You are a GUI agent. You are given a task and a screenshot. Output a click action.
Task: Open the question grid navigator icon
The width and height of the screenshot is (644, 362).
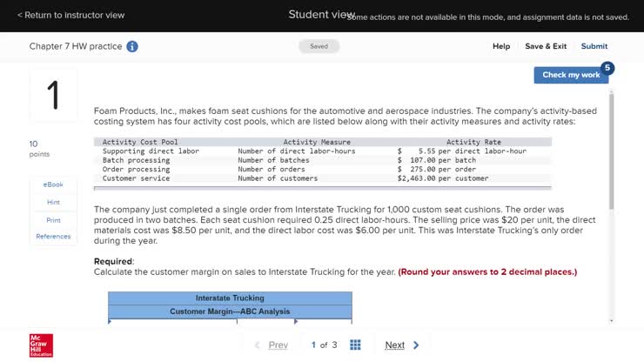tap(355, 345)
